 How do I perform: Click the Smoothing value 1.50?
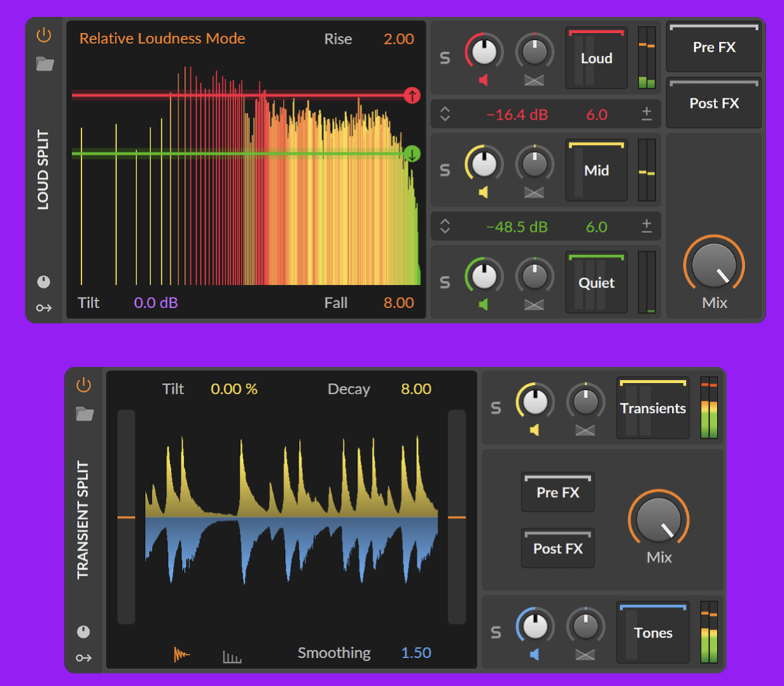pyautogui.click(x=416, y=652)
